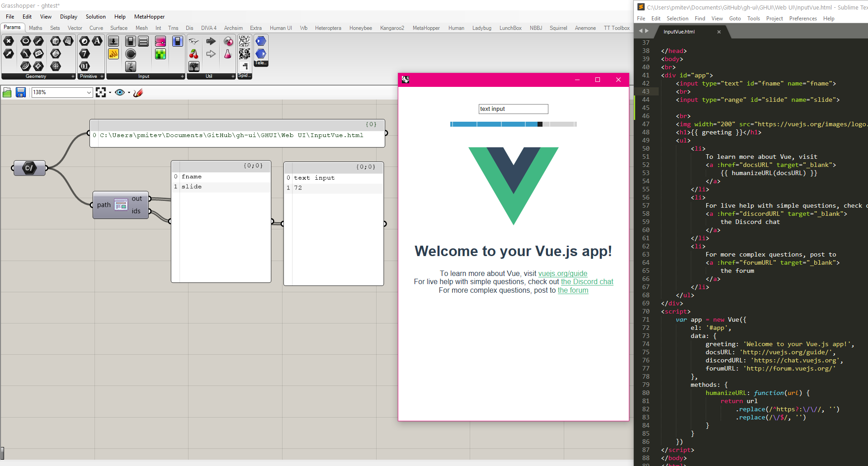Screen dimensions: 868x466
Task: Open Selection menu in Sublime Text
Action: tap(677, 19)
